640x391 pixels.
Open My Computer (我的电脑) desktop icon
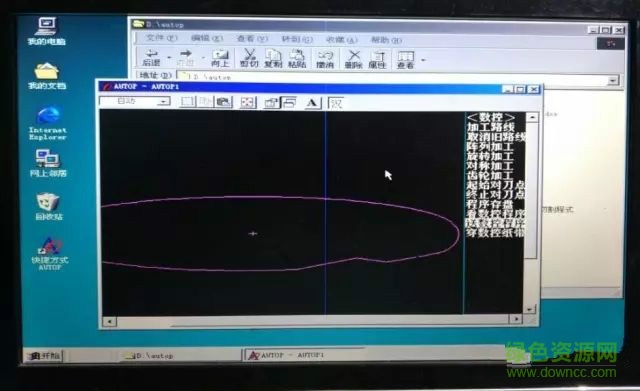tap(46, 31)
